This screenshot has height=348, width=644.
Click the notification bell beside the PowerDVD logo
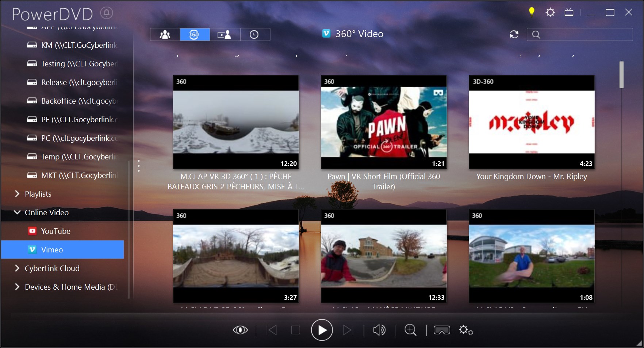coord(106,12)
